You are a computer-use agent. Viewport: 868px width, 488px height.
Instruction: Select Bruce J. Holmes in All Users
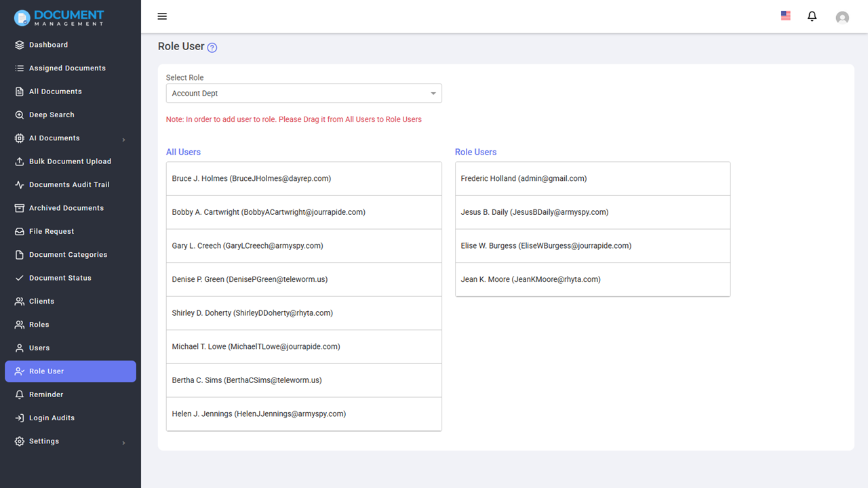251,179
